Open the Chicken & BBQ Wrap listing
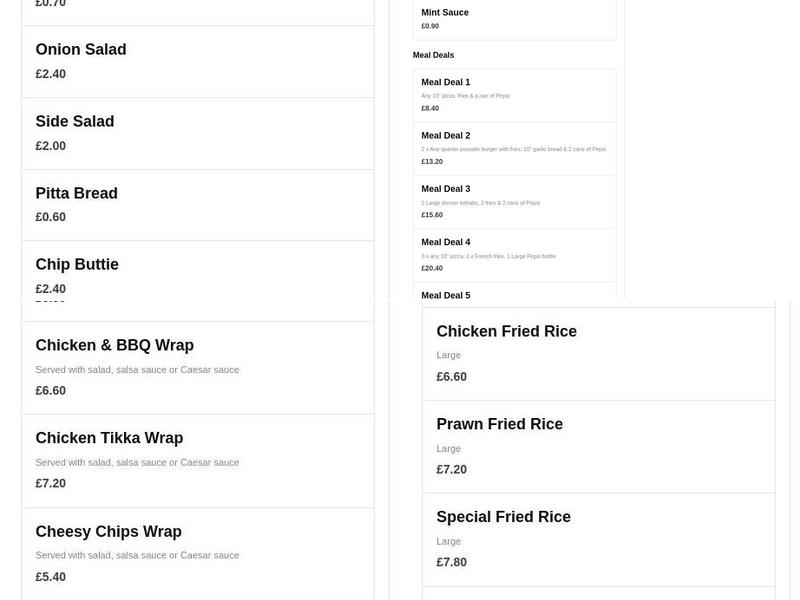This screenshot has height=600, width=800. (114, 345)
